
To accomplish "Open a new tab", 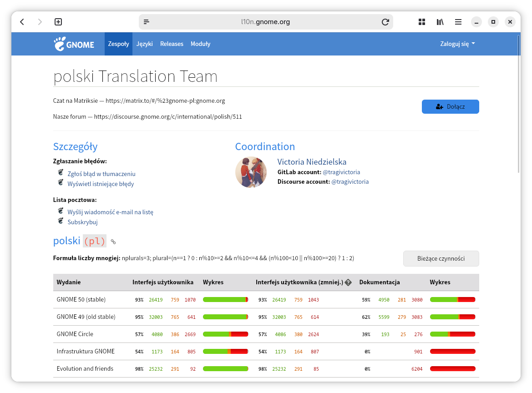I will coord(58,22).
